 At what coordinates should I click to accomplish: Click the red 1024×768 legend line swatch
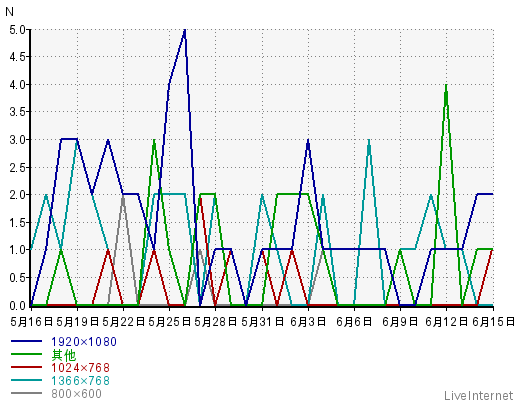tap(26, 367)
